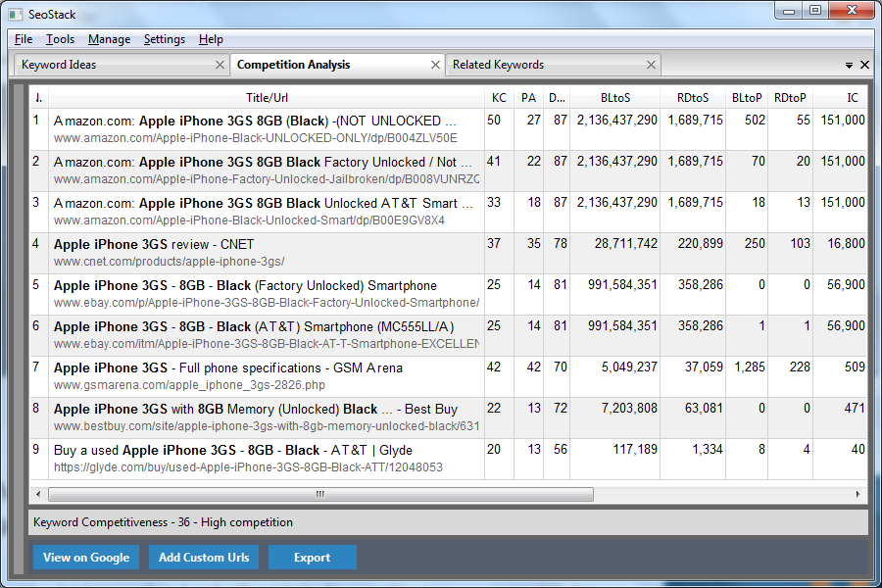Click the IC value 16,800

(846, 243)
